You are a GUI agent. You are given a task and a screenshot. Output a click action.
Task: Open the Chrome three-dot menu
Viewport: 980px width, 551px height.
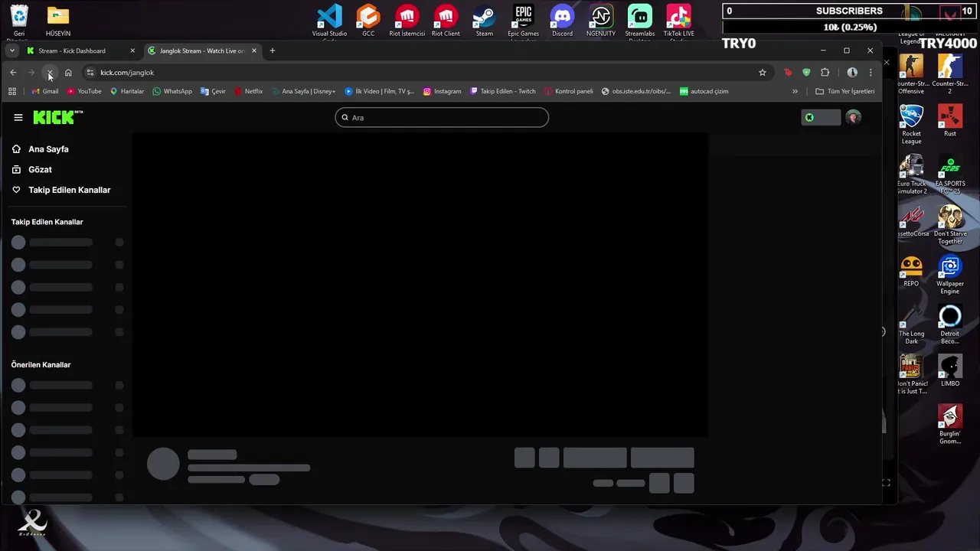tap(871, 73)
